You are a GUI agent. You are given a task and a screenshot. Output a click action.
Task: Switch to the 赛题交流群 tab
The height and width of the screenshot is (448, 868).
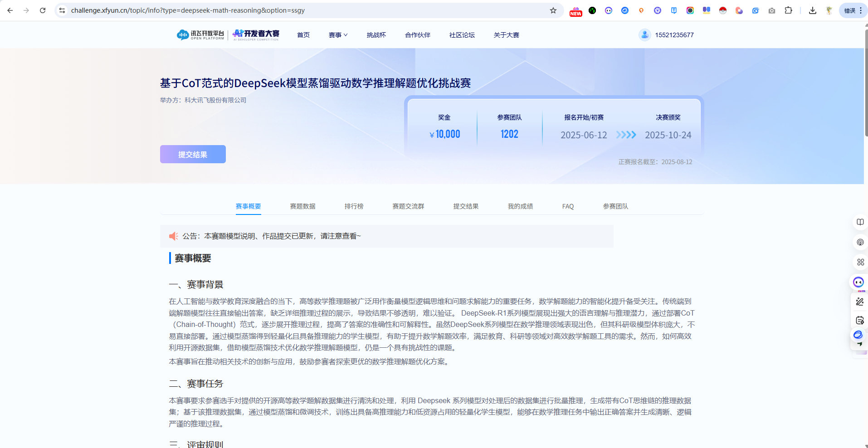409,206
